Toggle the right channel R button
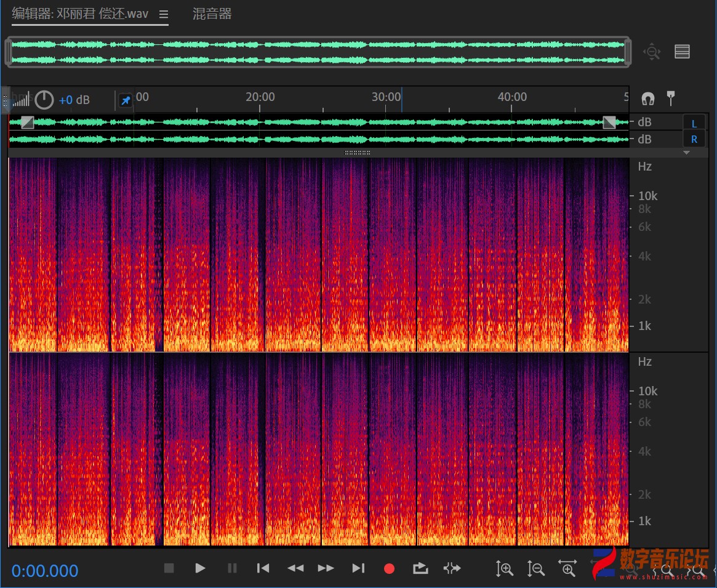This screenshot has height=588, width=717. 694,139
